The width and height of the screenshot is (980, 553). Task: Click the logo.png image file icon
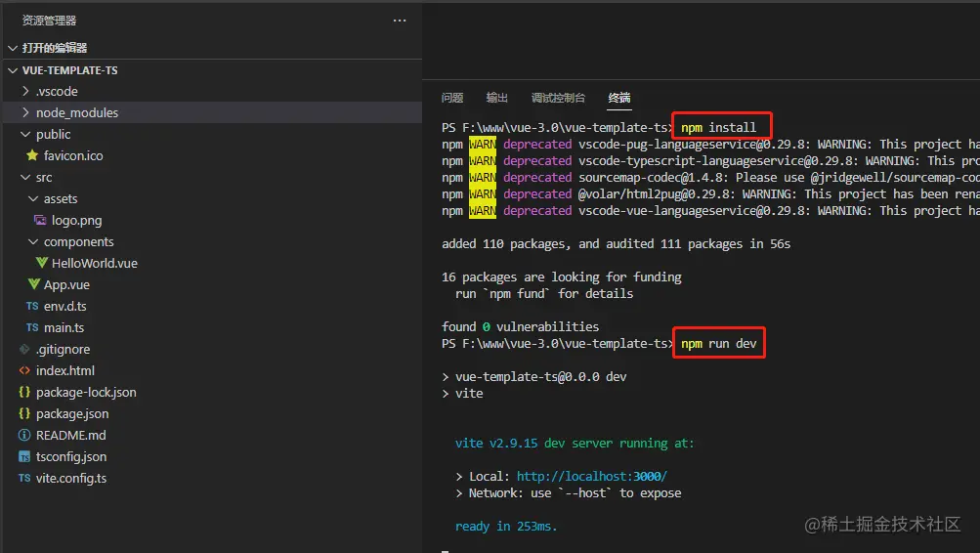[40, 220]
